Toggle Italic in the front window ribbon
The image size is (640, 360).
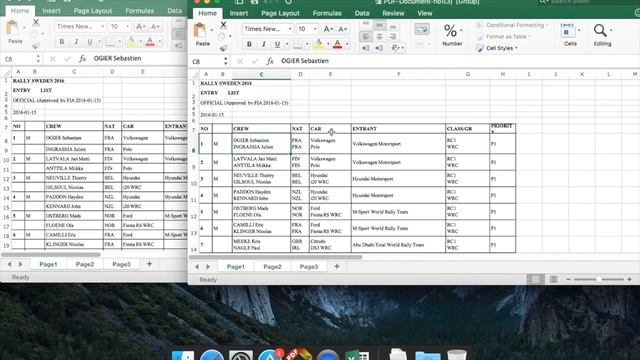264,44
